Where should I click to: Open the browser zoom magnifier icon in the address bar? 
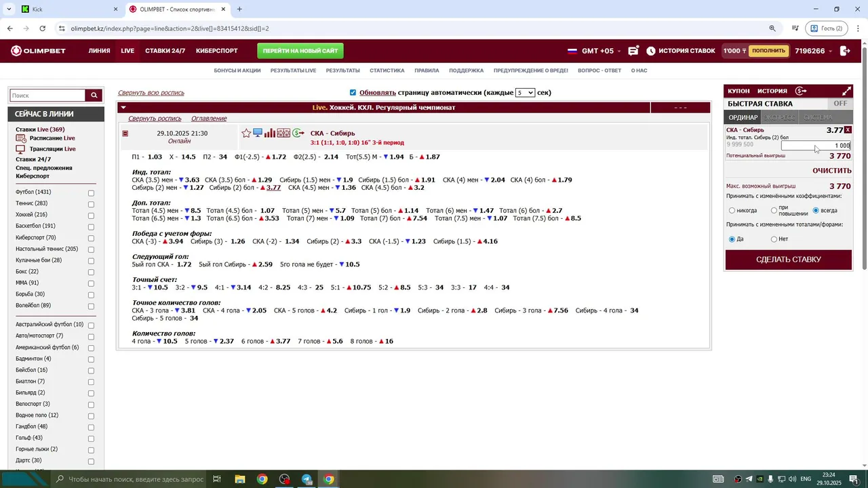[x=772, y=28]
